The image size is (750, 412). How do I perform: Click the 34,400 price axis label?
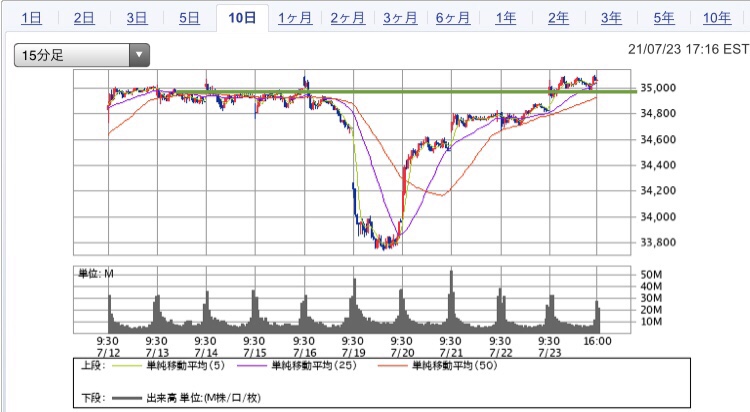(658, 165)
